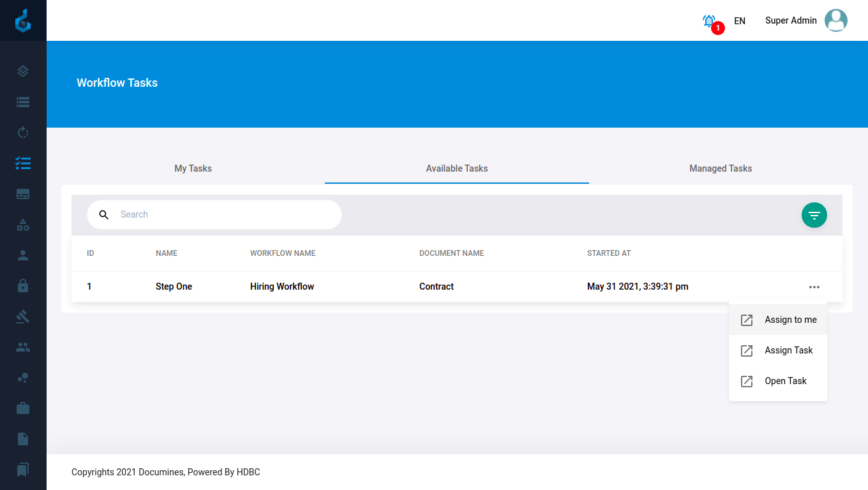
Task: Open the briefcase icon in the sidebar
Action: click(x=23, y=408)
